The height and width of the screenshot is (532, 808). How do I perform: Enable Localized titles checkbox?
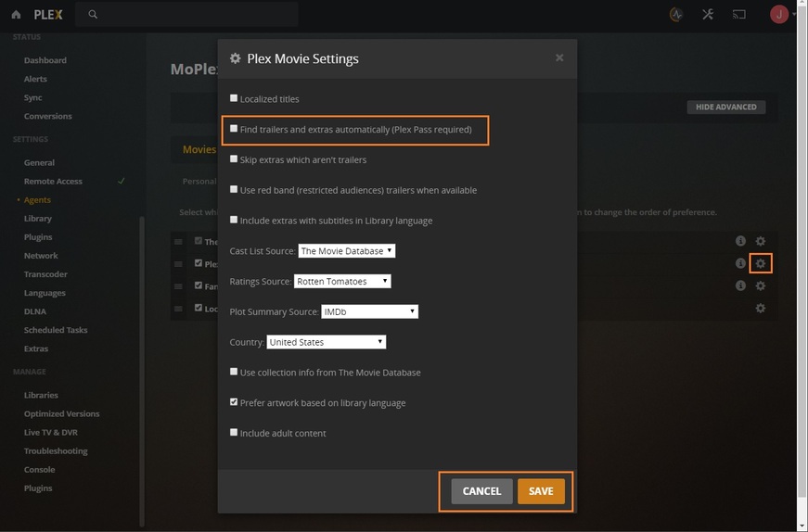[x=234, y=98]
